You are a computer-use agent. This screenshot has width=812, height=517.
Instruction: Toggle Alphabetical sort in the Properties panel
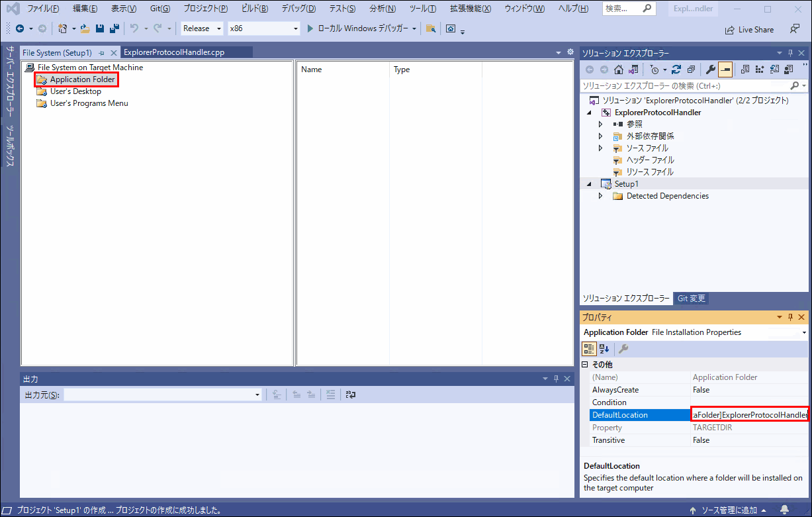(604, 349)
